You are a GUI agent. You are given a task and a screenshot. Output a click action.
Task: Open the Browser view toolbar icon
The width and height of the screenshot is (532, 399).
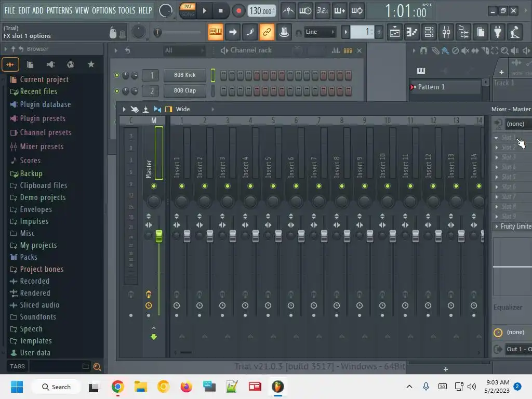pyautogui.click(x=463, y=32)
